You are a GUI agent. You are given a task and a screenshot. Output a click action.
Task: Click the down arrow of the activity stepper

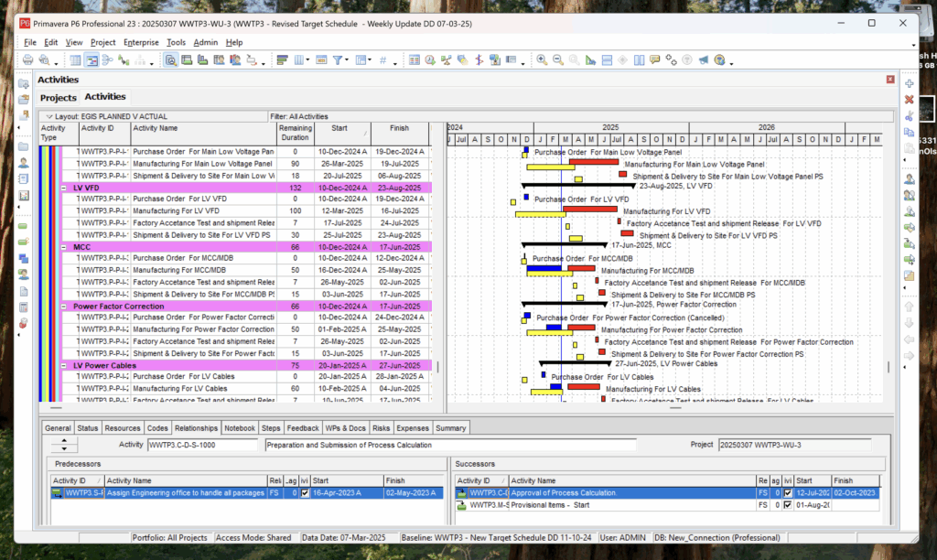tap(64, 448)
